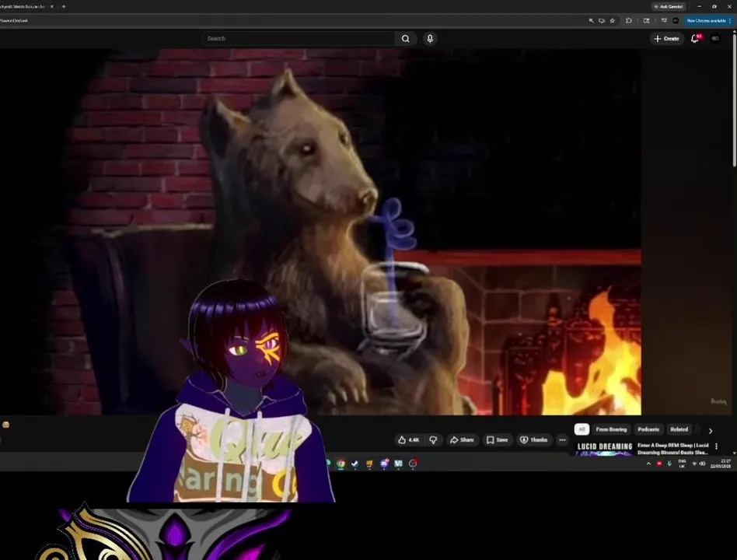Dislike the video

tap(433, 440)
